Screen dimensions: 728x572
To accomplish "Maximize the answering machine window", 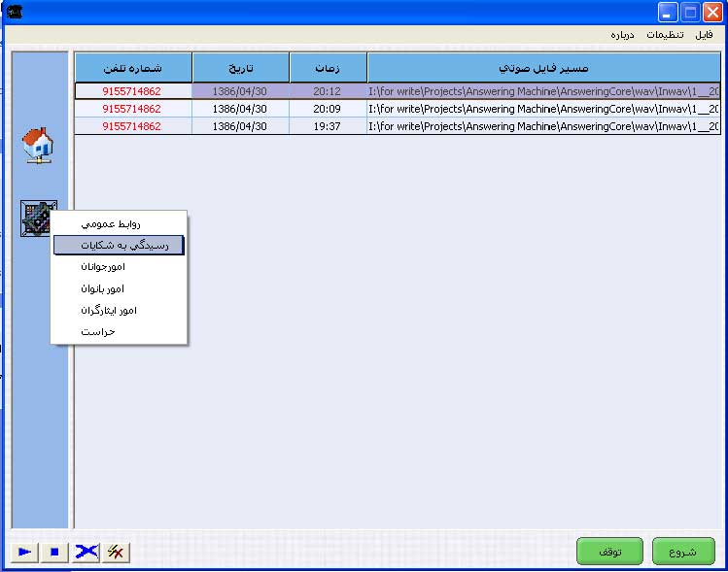I will (x=690, y=12).
